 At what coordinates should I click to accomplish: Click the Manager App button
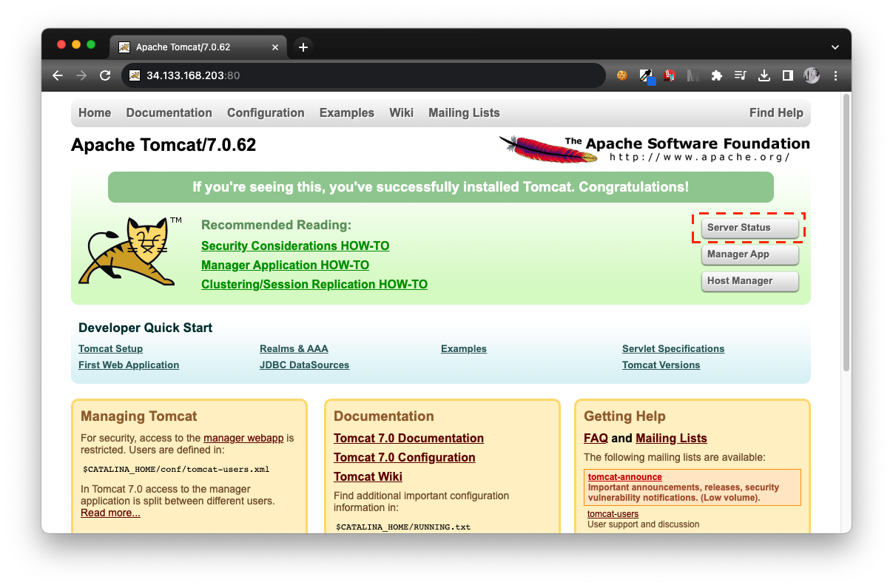[749, 254]
